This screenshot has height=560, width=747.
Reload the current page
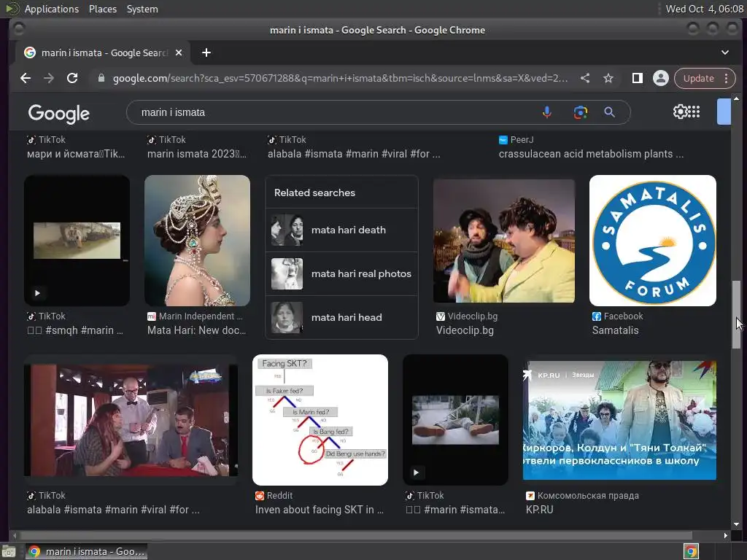pyautogui.click(x=72, y=78)
